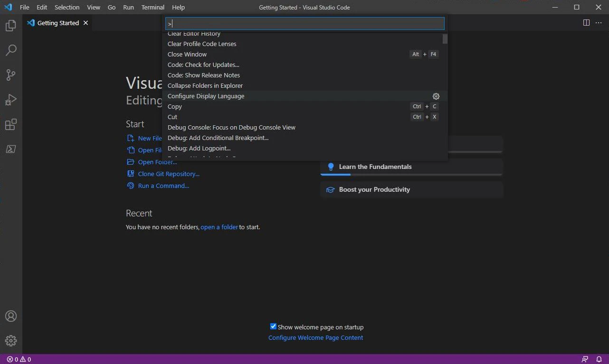Click the Clone Git Repository icon
The width and height of the screenshot is (609, 364).
pos(131,174)
